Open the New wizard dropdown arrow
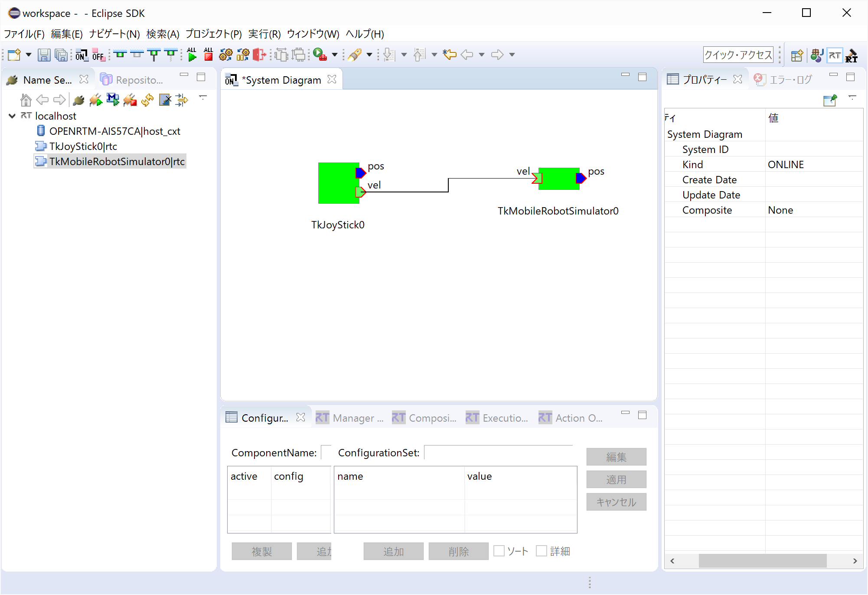 29,55
